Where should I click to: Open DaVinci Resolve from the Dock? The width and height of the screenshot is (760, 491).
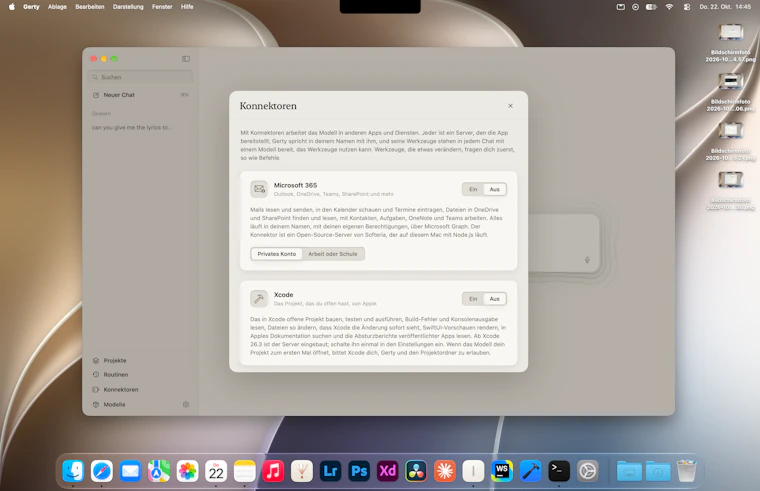(416, 471)
